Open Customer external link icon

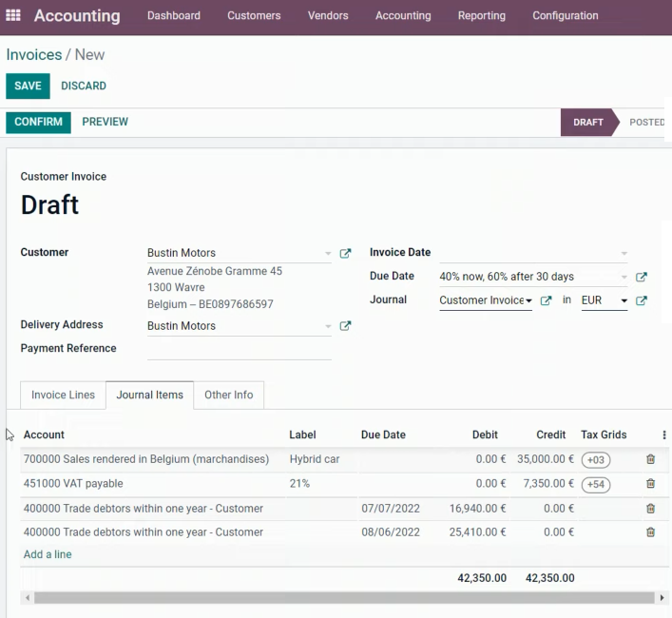(345, 253)
